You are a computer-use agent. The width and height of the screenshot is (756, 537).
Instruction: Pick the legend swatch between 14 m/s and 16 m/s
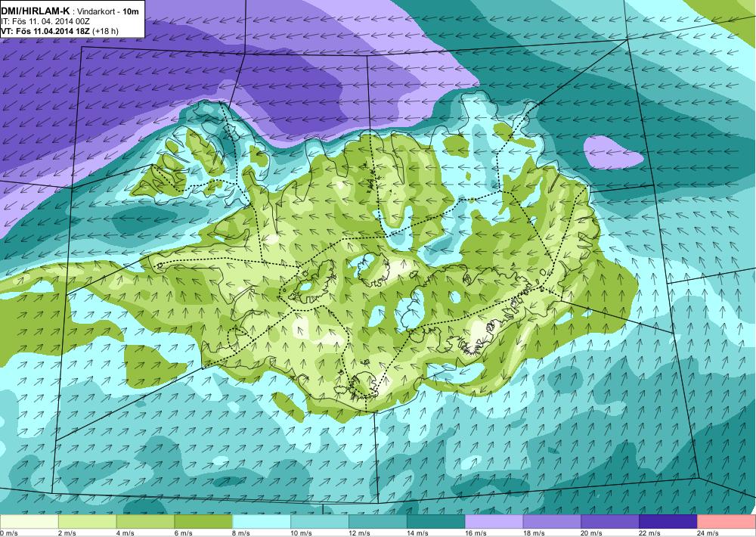click(x=436, y=522)
